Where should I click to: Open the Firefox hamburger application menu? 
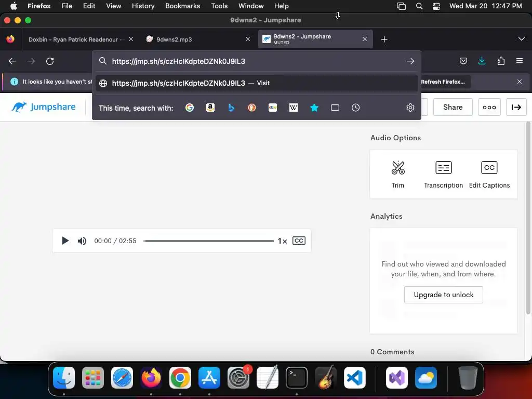tap(520, 61)
